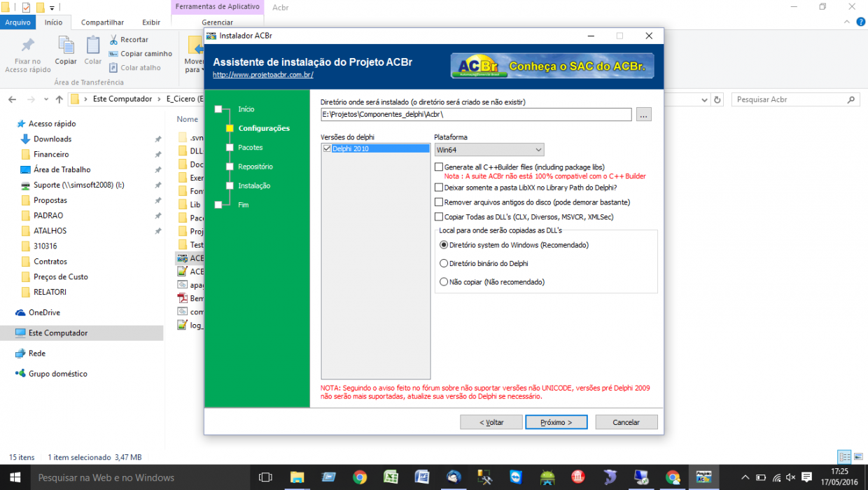The image size is (868, 490).
Task: Go to Início step in wizard sidebar
Action: tap(246, 109)
